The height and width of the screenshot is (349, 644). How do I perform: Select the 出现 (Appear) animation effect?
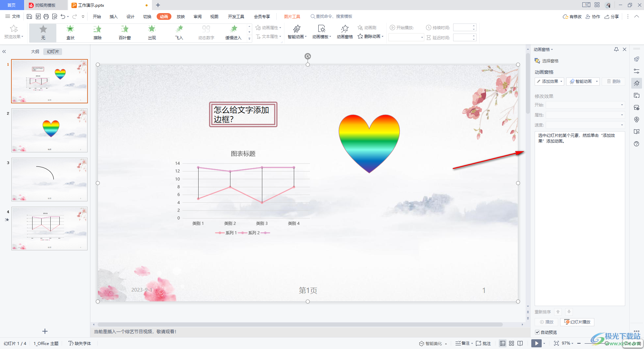pos(152,33)
